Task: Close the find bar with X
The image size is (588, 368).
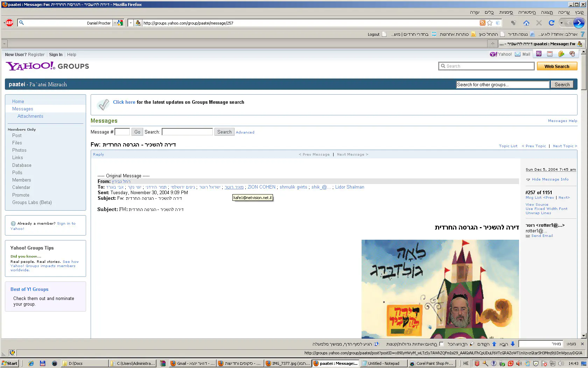Action: click(582, 344)
